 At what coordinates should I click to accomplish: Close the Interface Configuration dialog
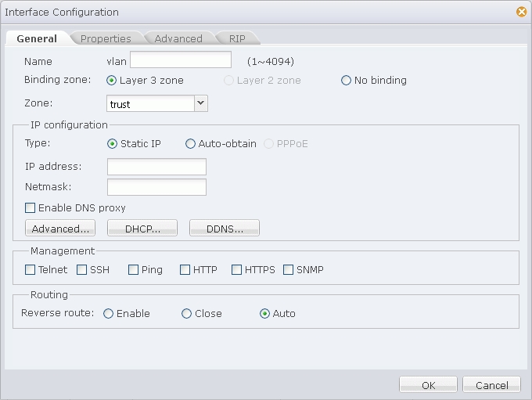(522, 12)
